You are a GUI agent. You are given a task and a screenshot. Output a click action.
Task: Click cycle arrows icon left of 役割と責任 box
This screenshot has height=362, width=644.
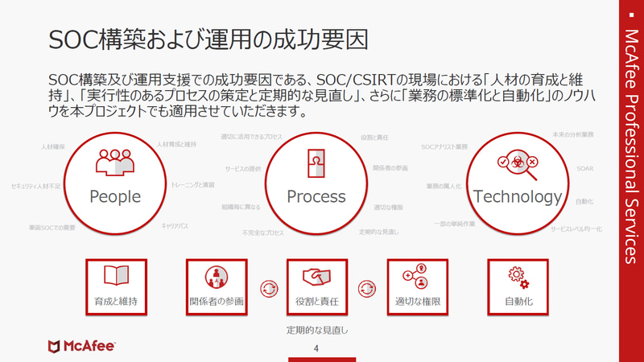(269, 289)
